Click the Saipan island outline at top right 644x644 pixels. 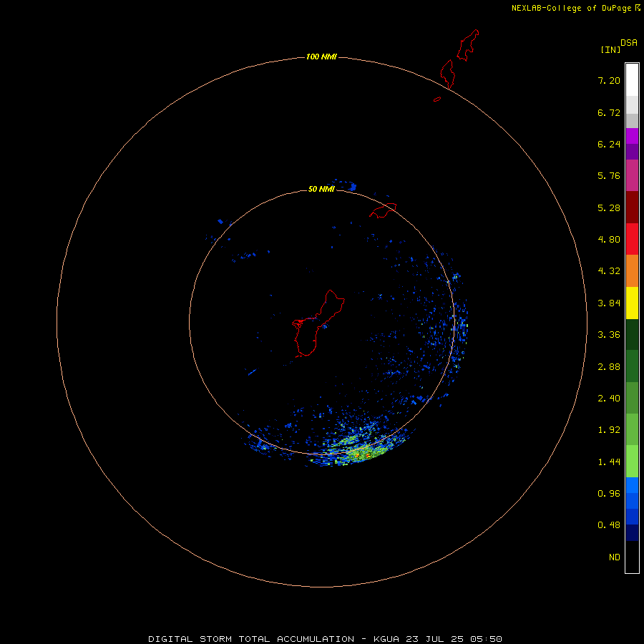(x=468, y=45)
